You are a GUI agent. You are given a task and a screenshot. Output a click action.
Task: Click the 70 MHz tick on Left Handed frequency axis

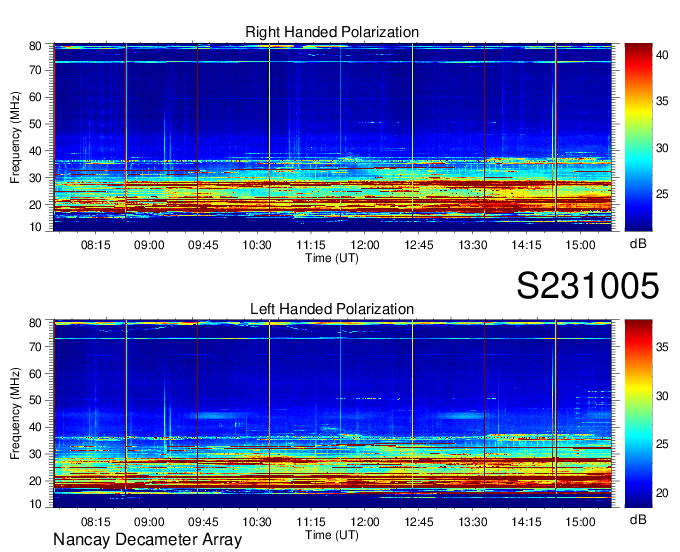(x=35, y=346)
